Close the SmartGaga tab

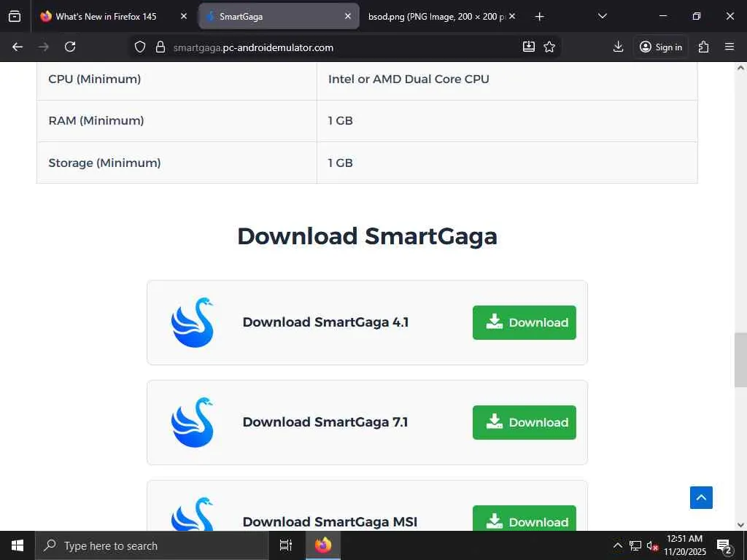pos(348,17)
